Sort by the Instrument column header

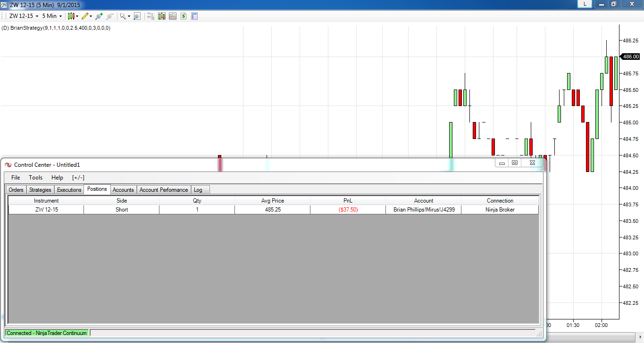[46, 201]
